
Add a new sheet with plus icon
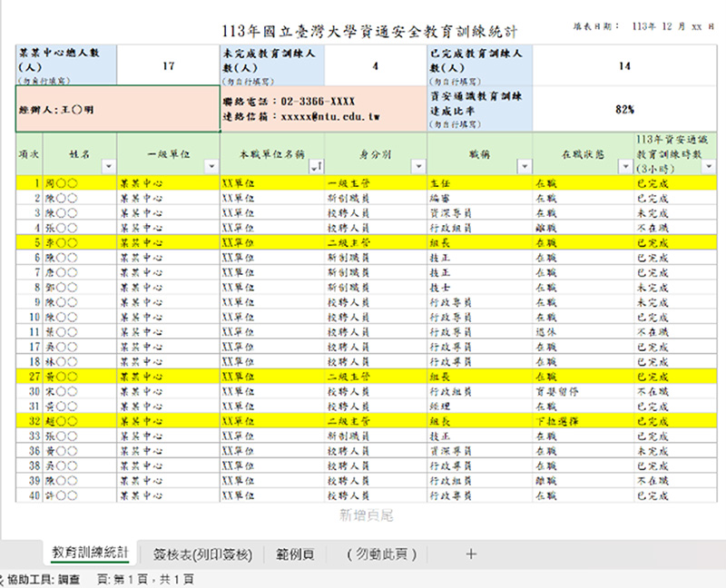471,554
